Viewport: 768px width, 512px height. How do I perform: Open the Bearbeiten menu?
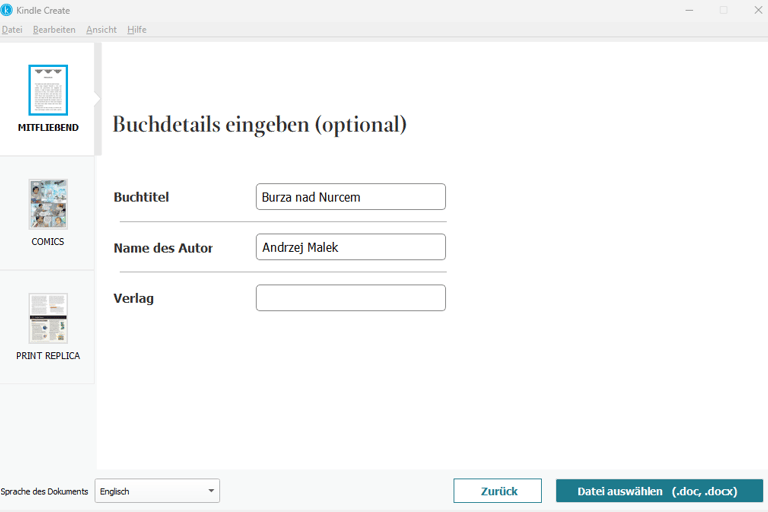54,30
